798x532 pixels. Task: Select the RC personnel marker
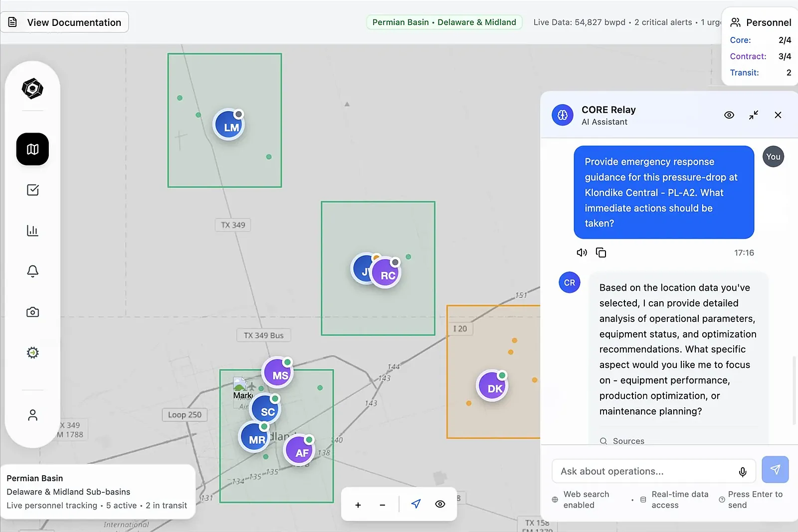(386, 273)
